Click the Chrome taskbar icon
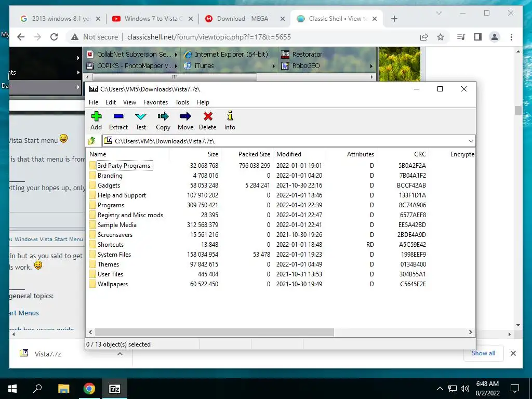This screenshot has width=532, height=399. click(x=89, y=389)
